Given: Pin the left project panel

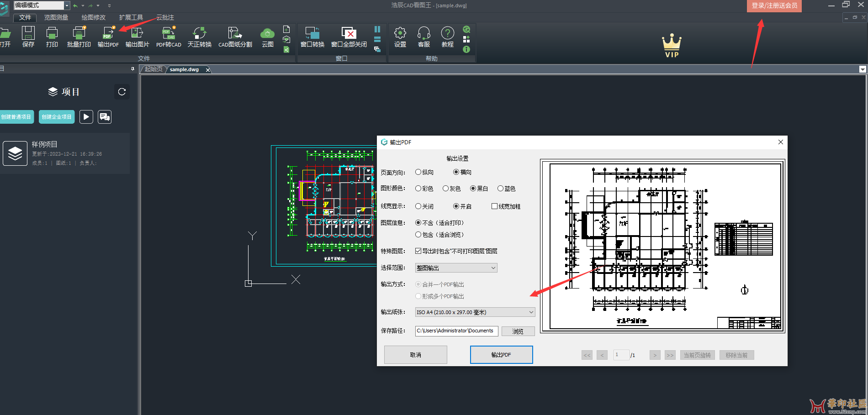Looking at the screenshot, I should 132,69.
